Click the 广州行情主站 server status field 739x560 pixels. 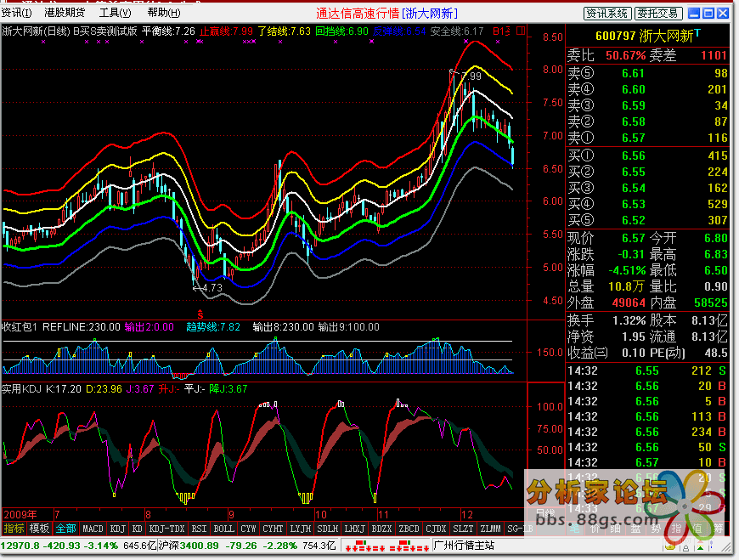[x=464, y=546]
